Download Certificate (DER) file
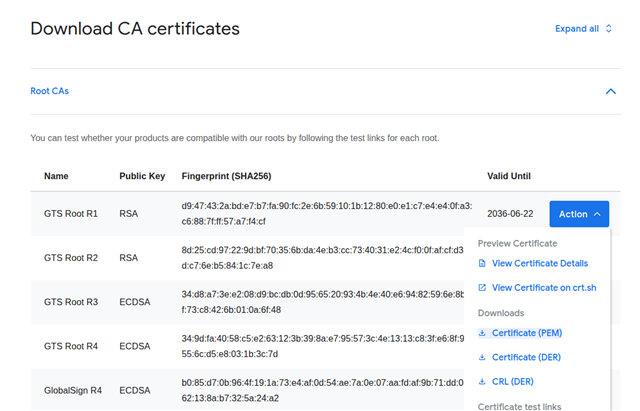 [x=526, y=357]
